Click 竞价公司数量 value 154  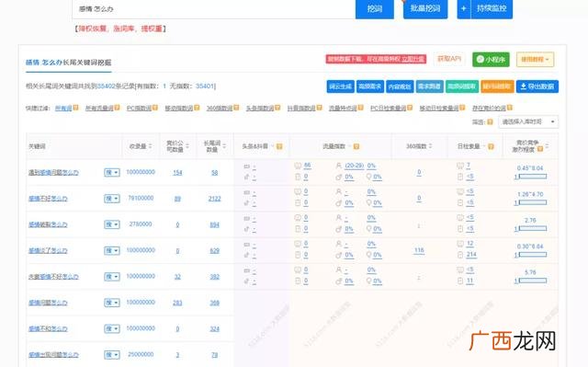tap(177, 173)
